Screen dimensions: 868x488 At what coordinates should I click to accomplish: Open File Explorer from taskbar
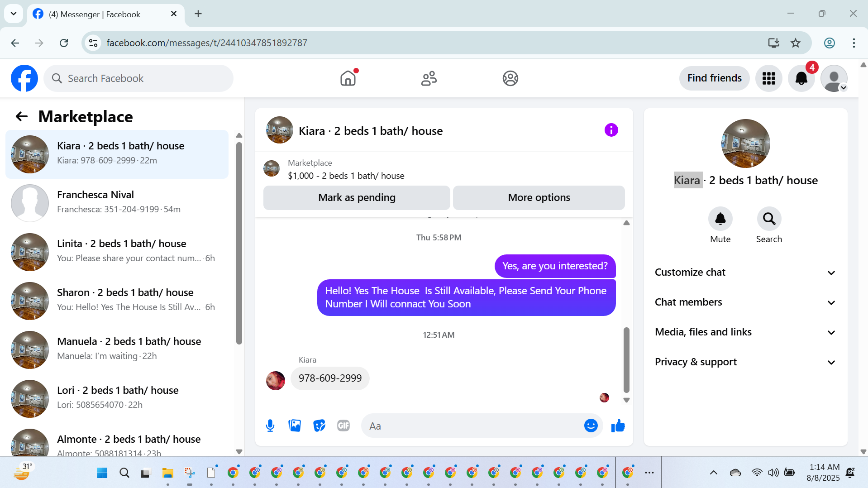(168, 473)
